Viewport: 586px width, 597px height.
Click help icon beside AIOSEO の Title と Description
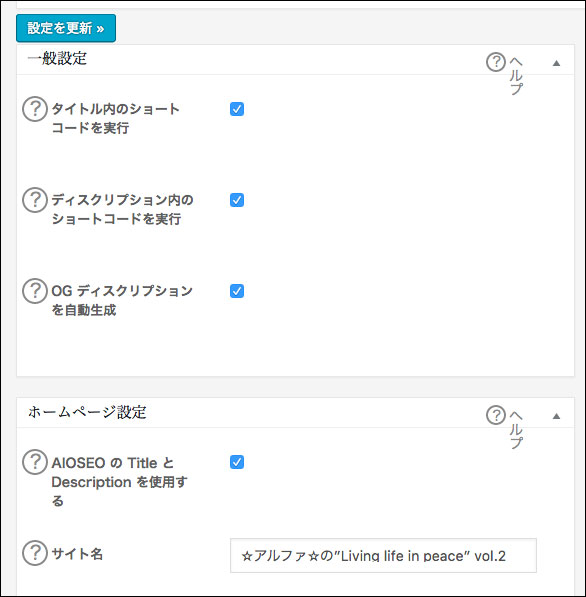click(35, 462)
